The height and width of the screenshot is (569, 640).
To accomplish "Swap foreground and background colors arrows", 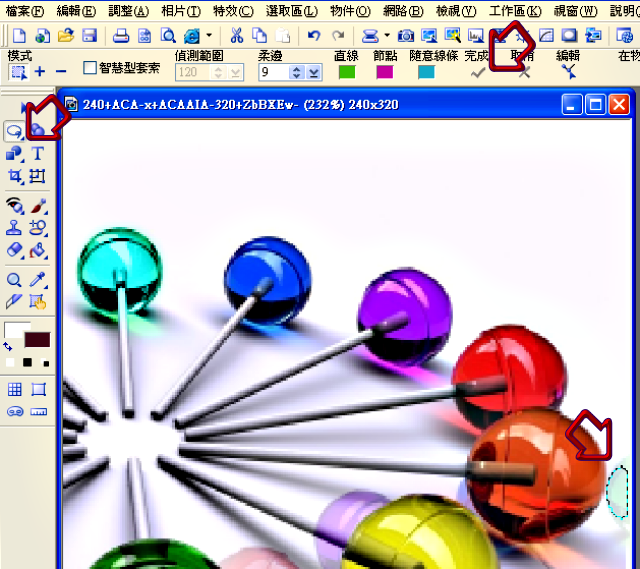I will pyautogui.click(x=8, y=347).
